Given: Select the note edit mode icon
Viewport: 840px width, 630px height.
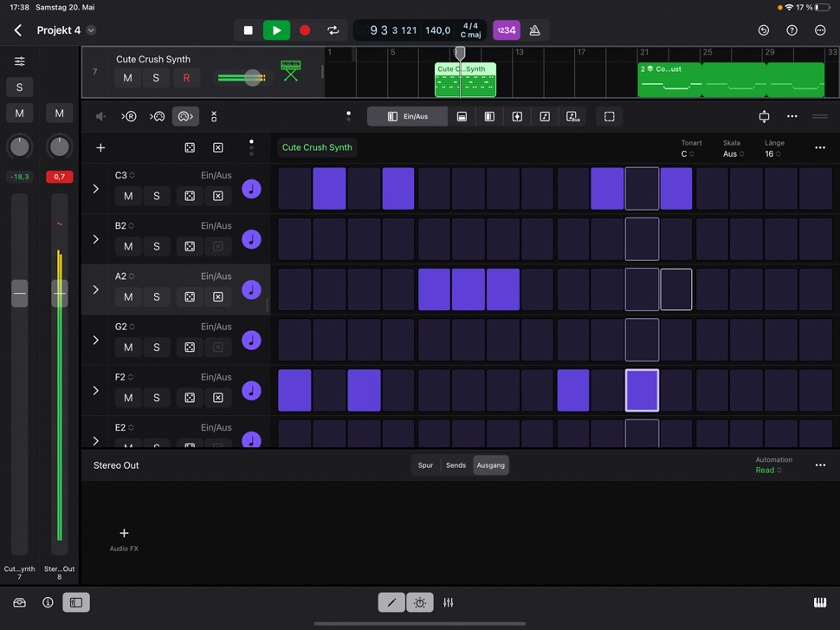Looking at the screenshot, I should point(545,116).
